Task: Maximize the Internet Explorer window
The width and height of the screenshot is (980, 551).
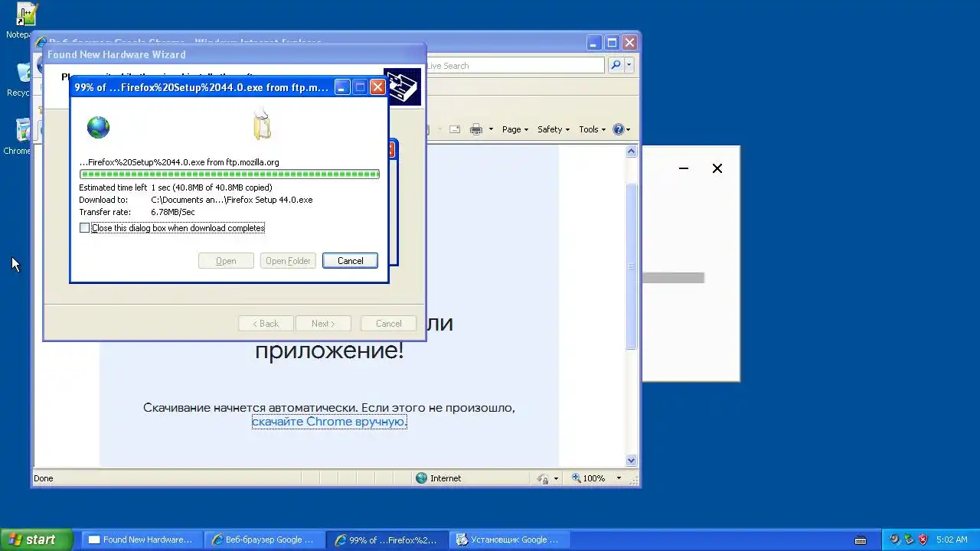Action: pos(612,43)
